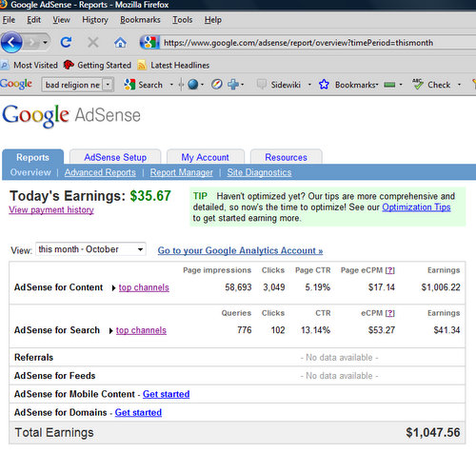Click the blue globe toolbar icon
This screenshot has height=453, width=476.
coord(192,85)
